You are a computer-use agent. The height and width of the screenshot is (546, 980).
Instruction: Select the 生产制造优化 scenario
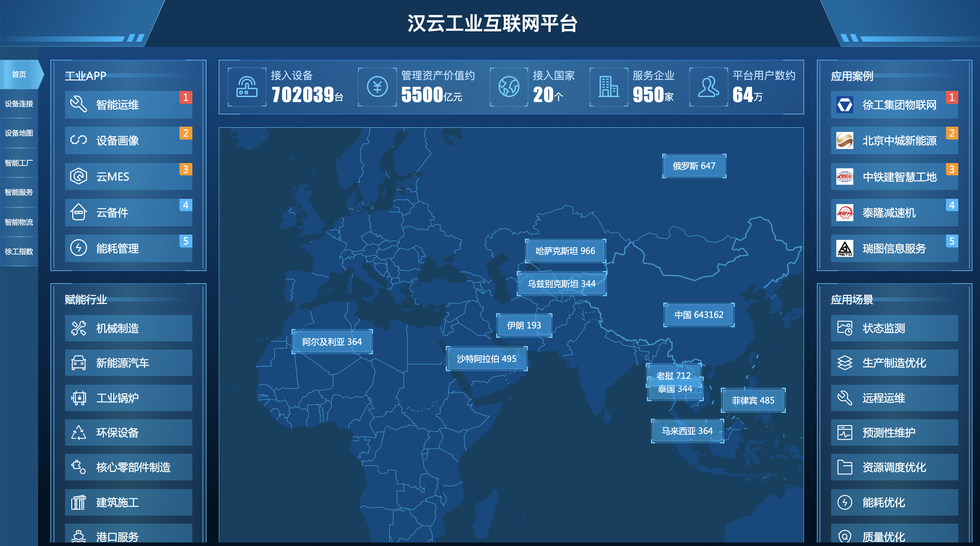[x=894, y=363]
